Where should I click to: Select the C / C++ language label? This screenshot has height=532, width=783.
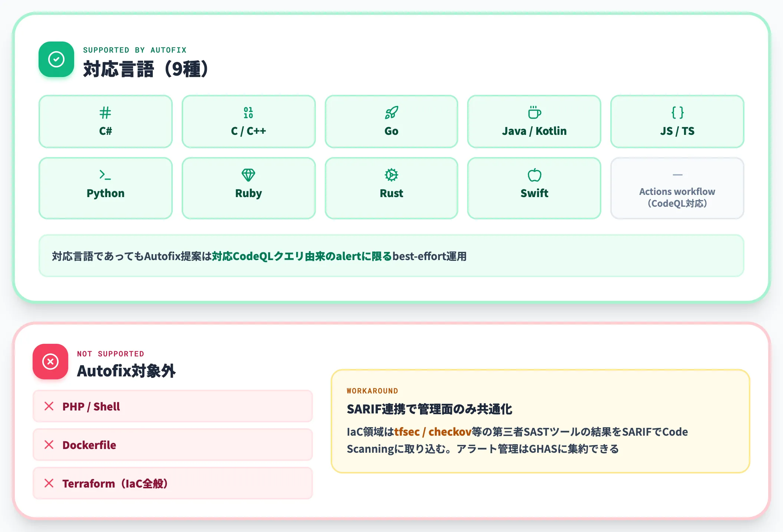coord(248,131)
